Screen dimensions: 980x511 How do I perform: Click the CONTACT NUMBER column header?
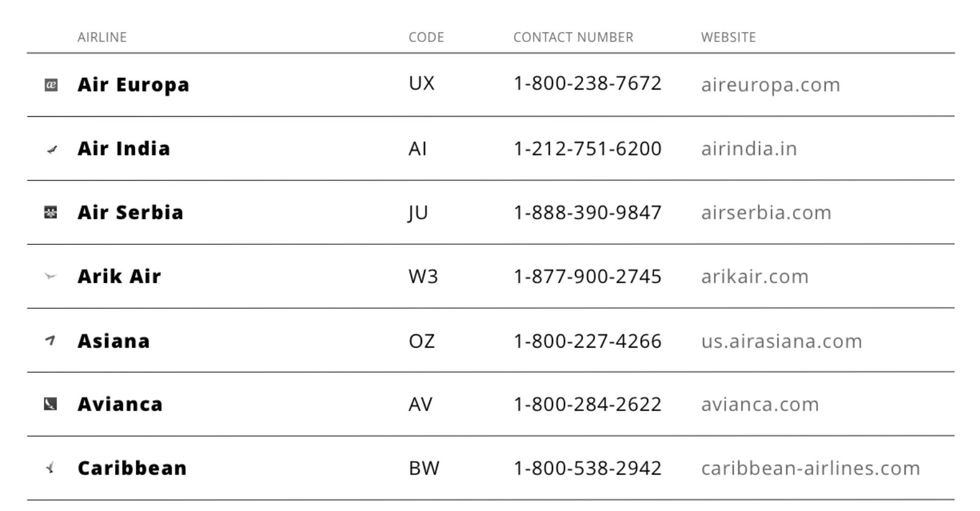point(573,37)
